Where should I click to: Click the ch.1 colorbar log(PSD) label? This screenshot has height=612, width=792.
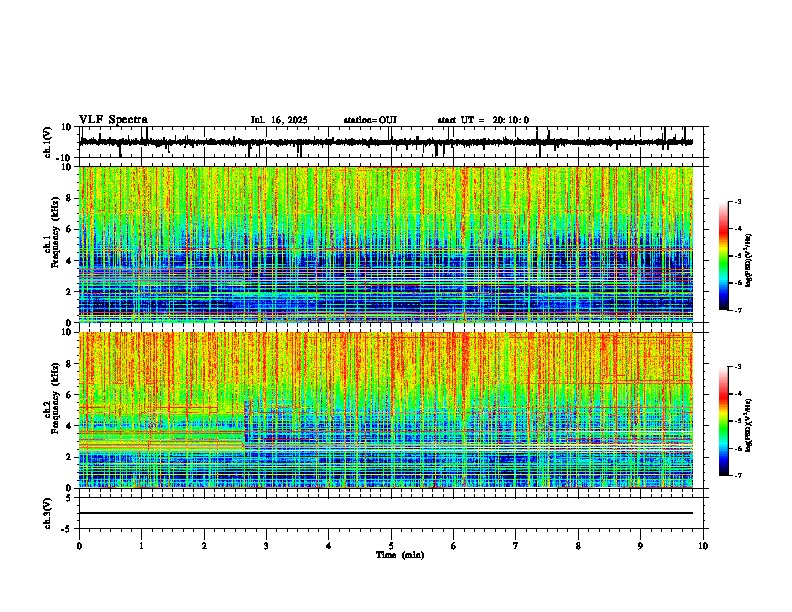point(749,260)
